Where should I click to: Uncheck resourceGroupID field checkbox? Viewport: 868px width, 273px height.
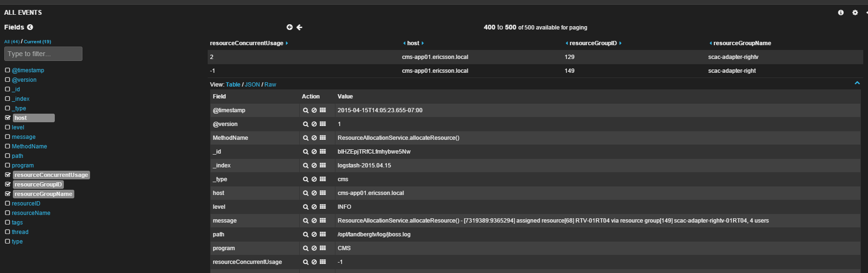click(8, 185)
